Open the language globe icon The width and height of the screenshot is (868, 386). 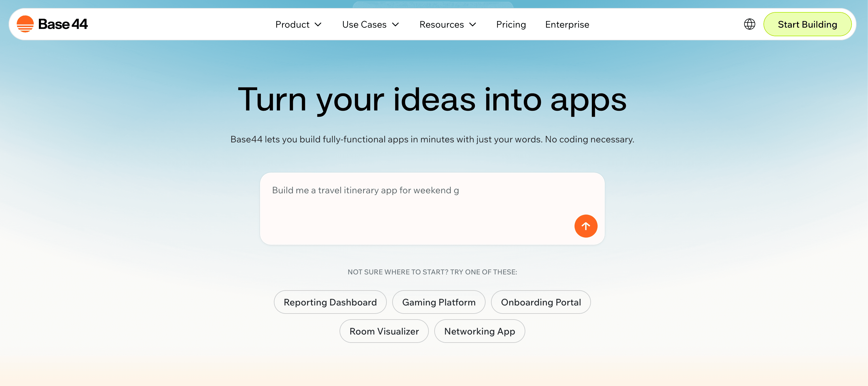pos(749,24)
